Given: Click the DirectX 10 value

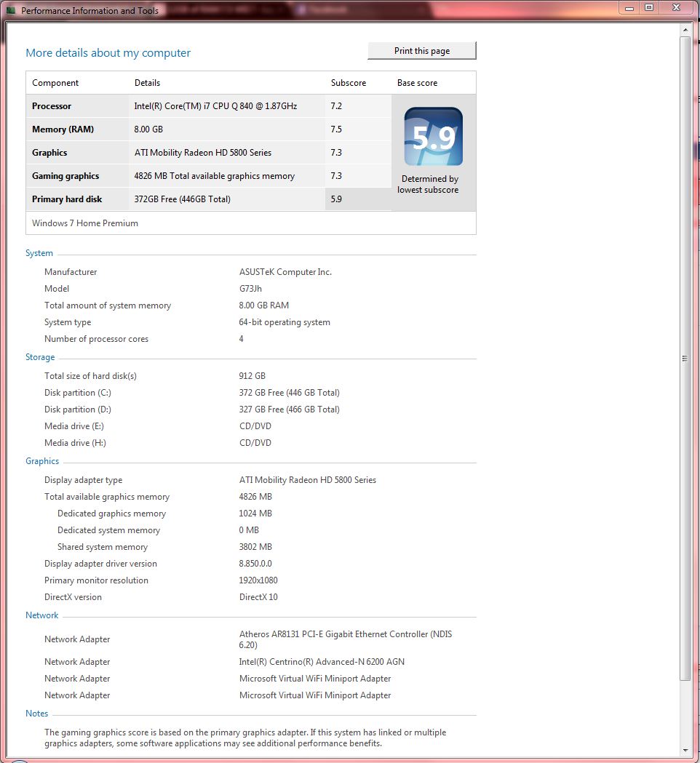Looking at the screenshot, I should coord(258,597).
